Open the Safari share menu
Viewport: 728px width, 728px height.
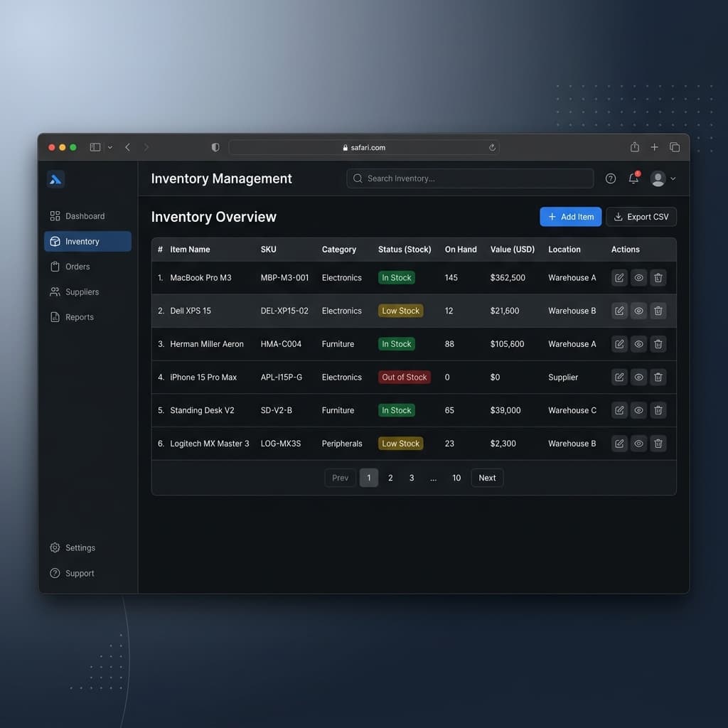pyautogui.click(x=635, y=147)
